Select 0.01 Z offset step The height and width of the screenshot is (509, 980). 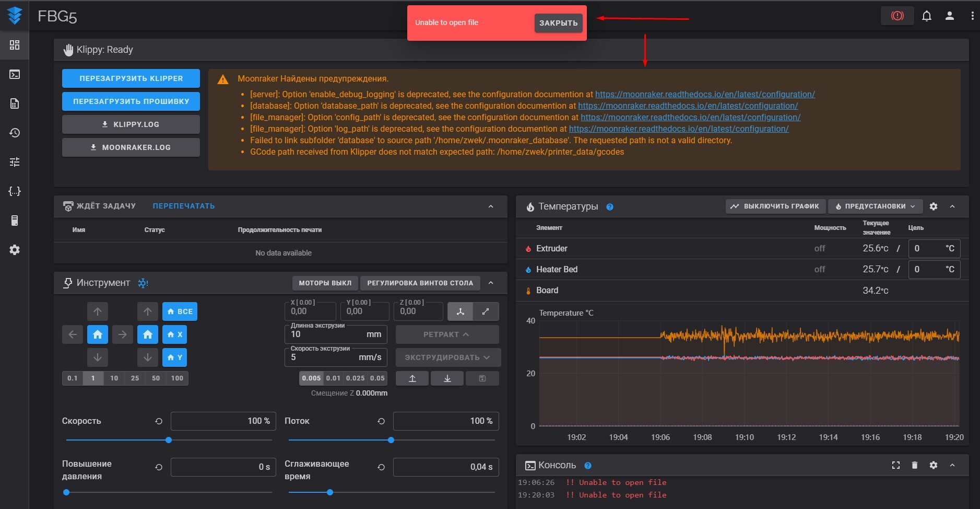[x=333, y=378]
